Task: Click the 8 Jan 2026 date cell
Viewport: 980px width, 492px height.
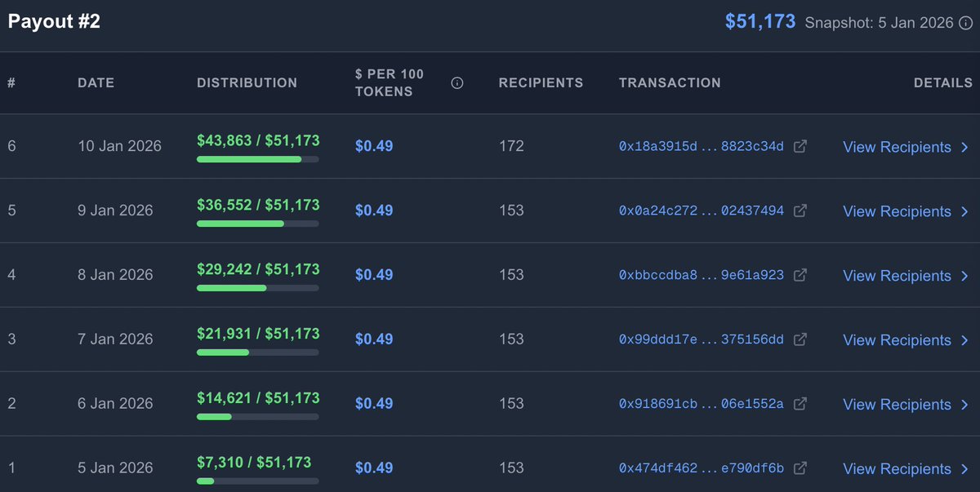Action: 115,275
